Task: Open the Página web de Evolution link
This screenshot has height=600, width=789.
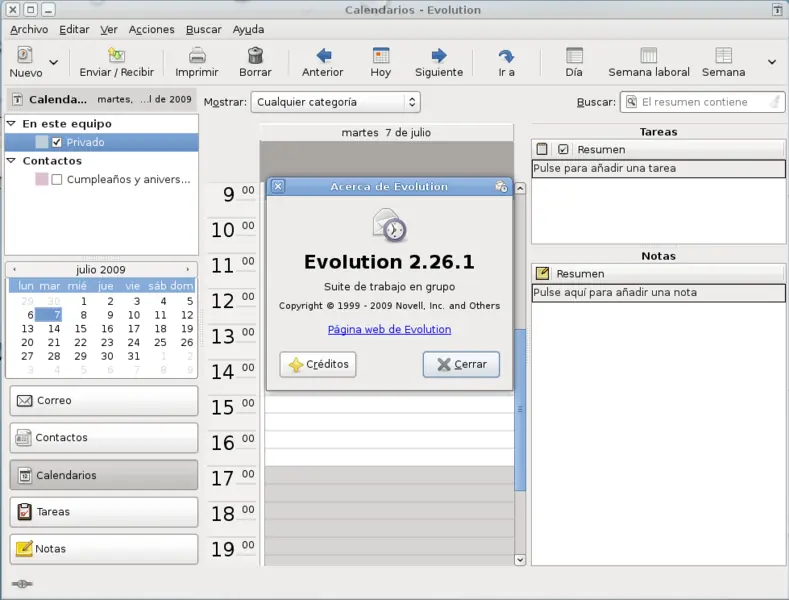Action: point(389,330)
